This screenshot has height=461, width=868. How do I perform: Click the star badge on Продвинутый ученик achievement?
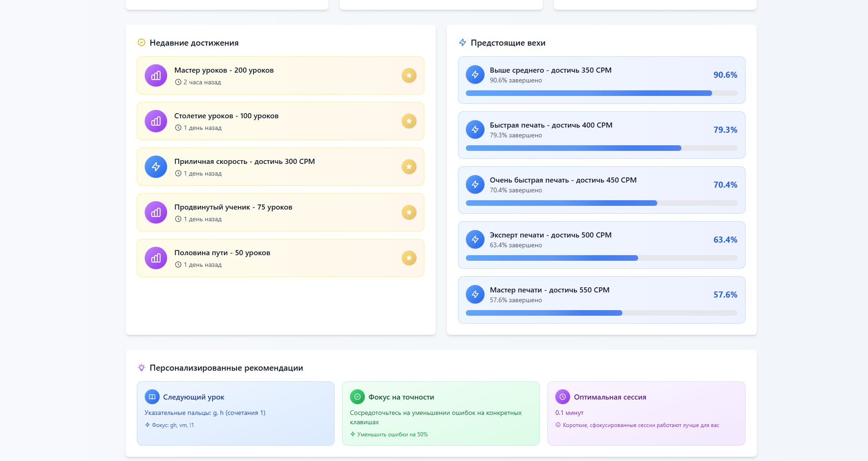click(x=409, y=212)
